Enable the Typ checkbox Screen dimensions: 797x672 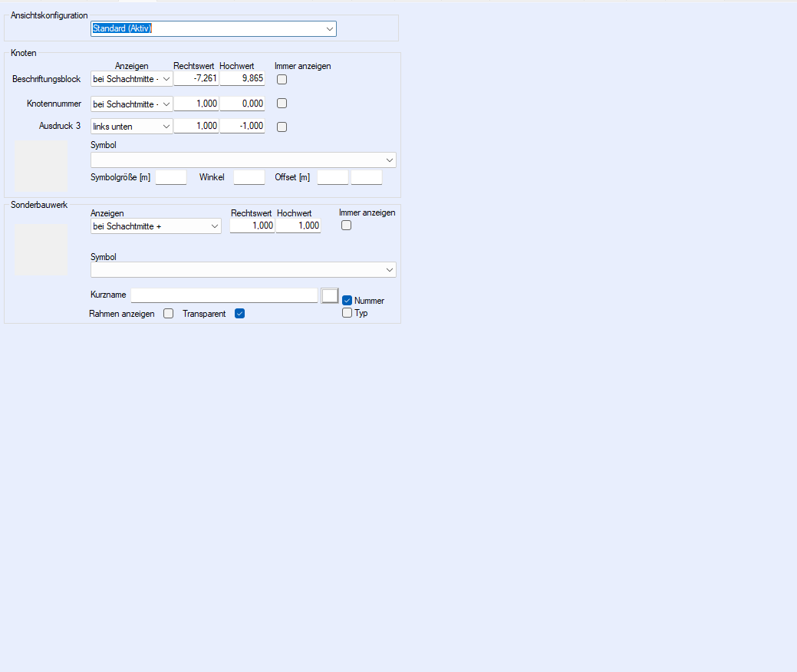coord(347,313)
